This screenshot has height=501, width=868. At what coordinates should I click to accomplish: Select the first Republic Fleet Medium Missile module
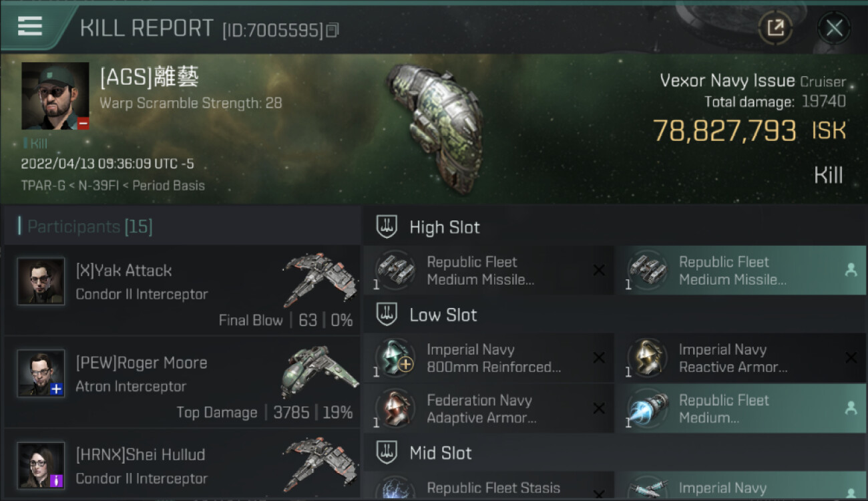pyautogui.click(x=489, y=271)
